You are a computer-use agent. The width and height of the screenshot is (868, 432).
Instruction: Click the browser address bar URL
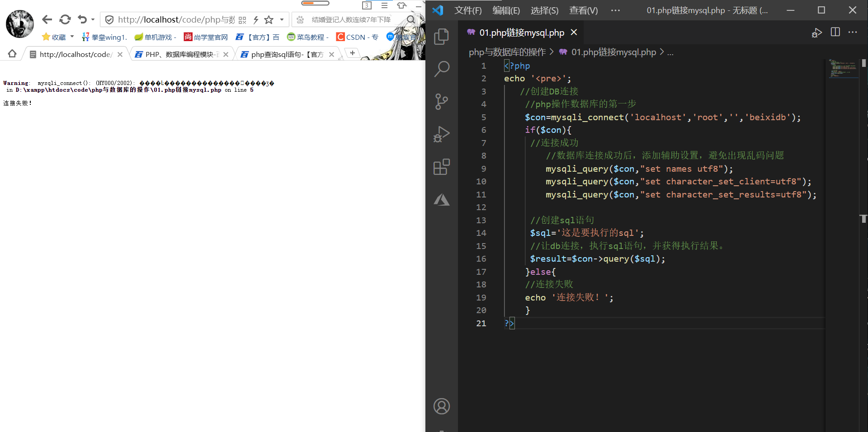coord(176,19)
